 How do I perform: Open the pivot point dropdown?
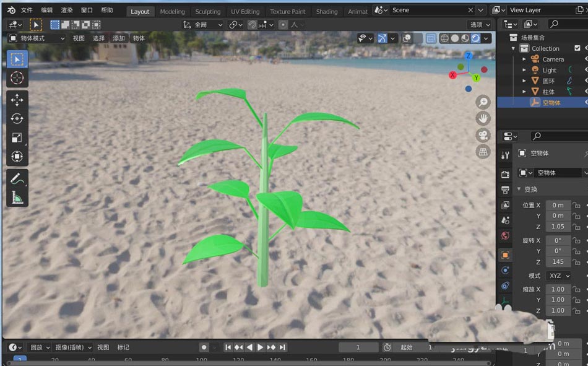[235, 25]
